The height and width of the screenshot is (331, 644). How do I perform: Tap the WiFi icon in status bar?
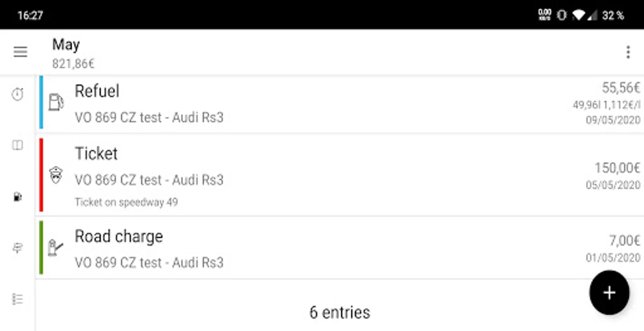point(578,15)
